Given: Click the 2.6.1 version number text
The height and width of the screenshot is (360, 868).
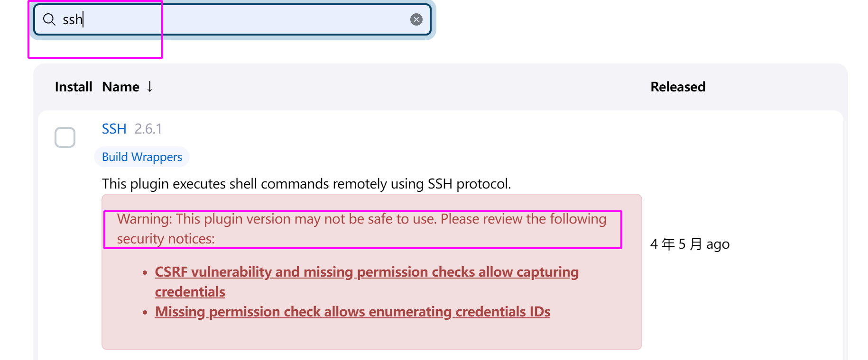Looking at the screenshot, I should (x=148, y=129).
